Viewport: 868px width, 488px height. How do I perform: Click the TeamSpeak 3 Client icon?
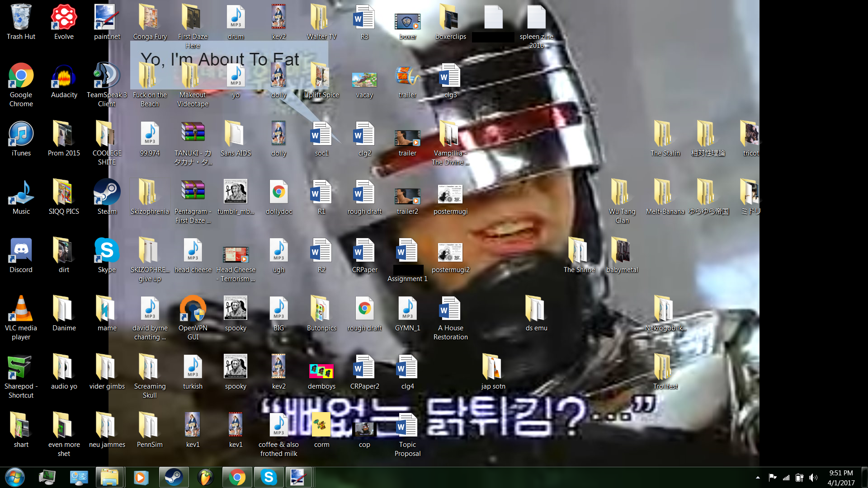tap(107, 77)
